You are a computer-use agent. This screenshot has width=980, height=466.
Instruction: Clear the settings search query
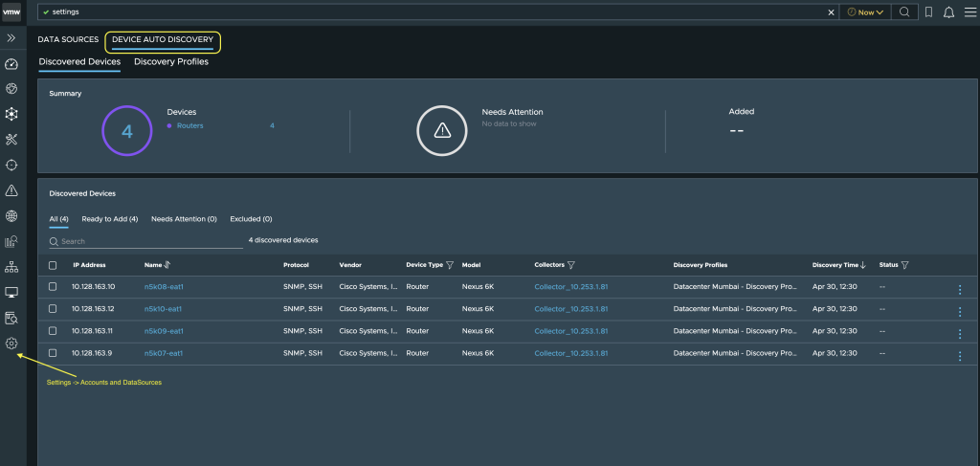831,11
